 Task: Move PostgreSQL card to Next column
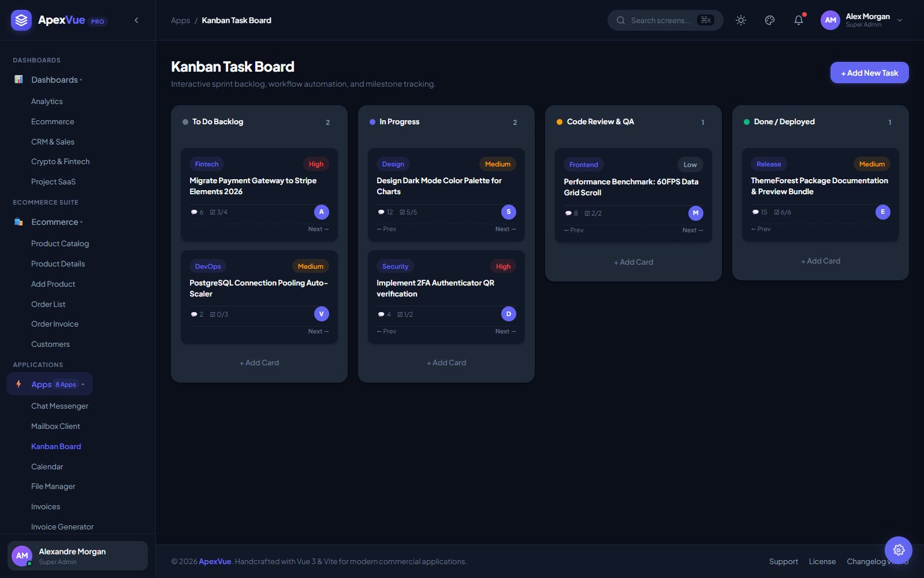click(318, 331)
